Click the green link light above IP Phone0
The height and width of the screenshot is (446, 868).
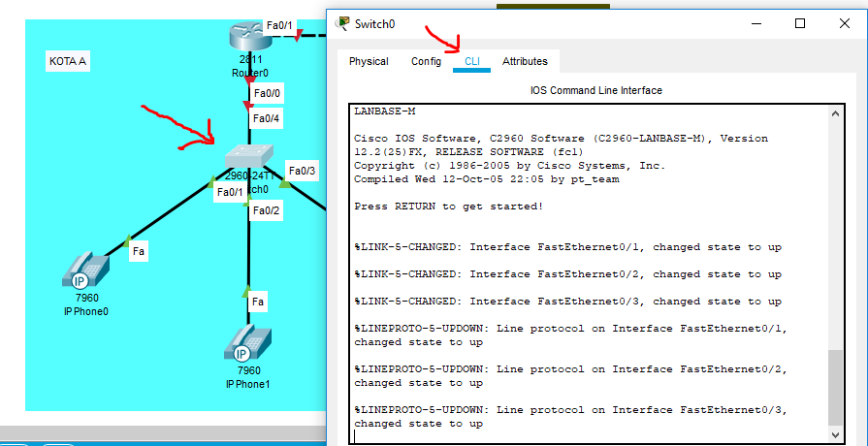click(x=127, y=239)
